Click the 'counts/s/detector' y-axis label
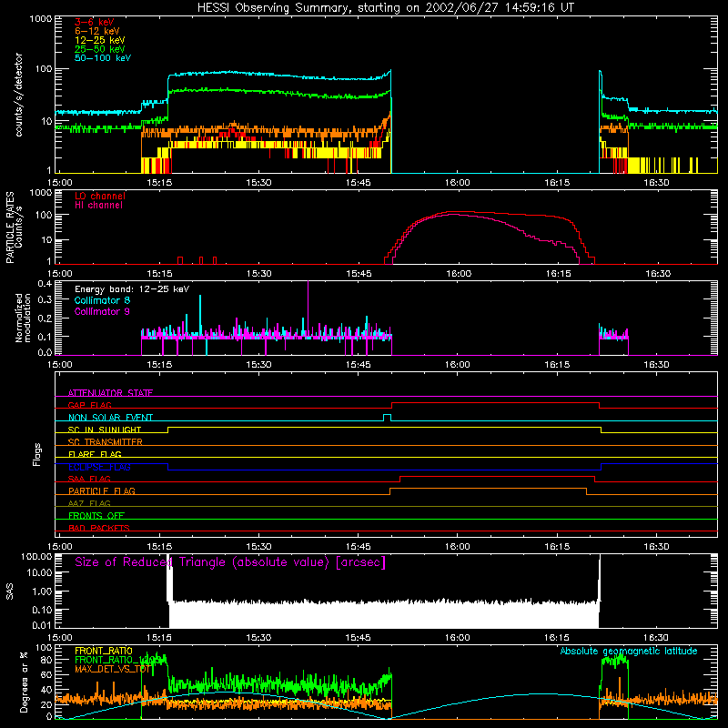Image resolution: width=728 pixels, height=728 pixels. point(18,95)
